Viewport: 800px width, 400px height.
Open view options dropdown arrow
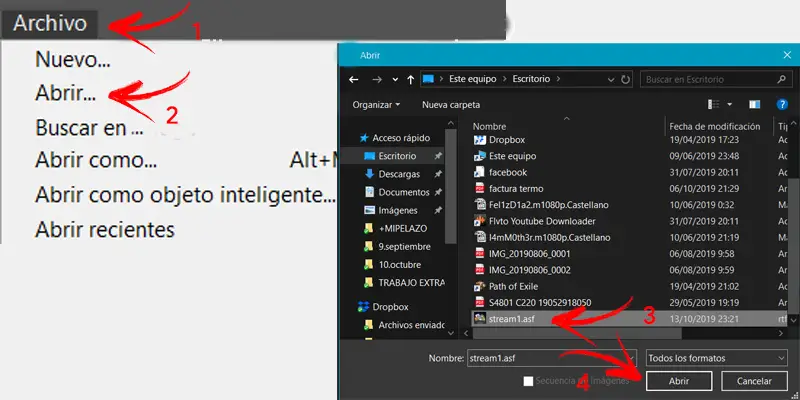pos(730,105)
